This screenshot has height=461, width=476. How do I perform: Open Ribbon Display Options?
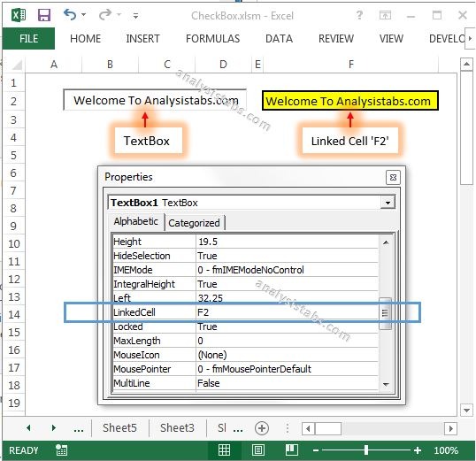point(385,15)
